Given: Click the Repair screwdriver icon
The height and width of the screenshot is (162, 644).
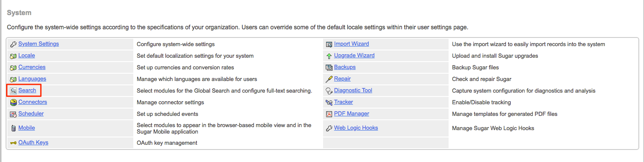Looking at the screenshot, I should pyautogui.click(x=329, y=79).
